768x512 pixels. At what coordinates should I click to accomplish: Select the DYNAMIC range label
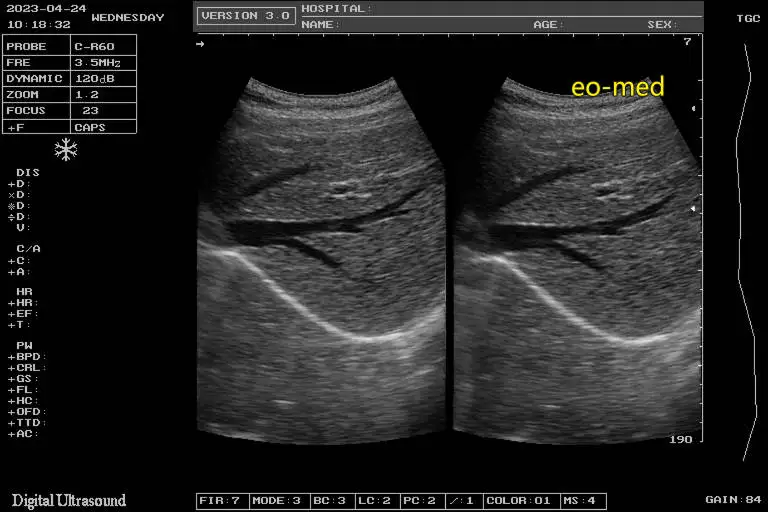tap(36, 78)
